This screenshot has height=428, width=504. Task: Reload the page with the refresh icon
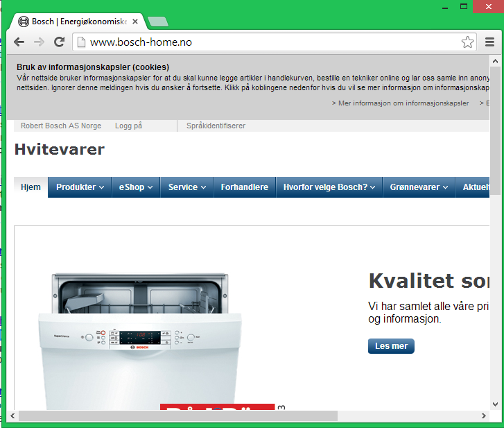(x=59, y=42)
